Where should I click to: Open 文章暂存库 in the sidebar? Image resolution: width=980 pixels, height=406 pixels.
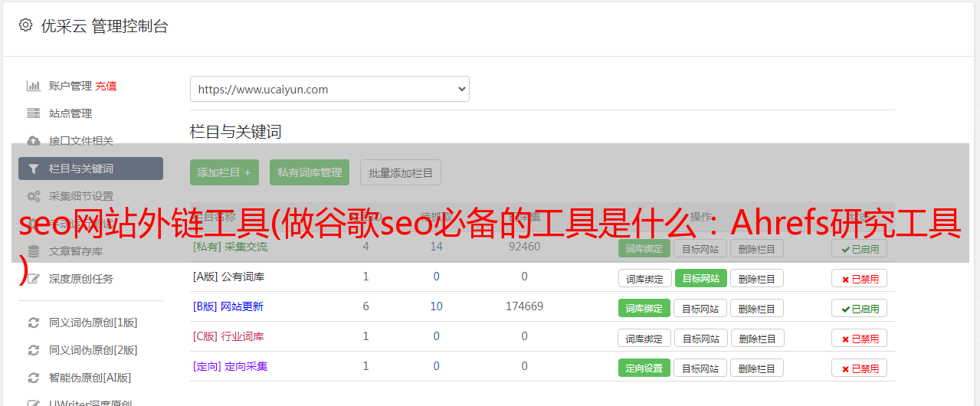point(76,251)
